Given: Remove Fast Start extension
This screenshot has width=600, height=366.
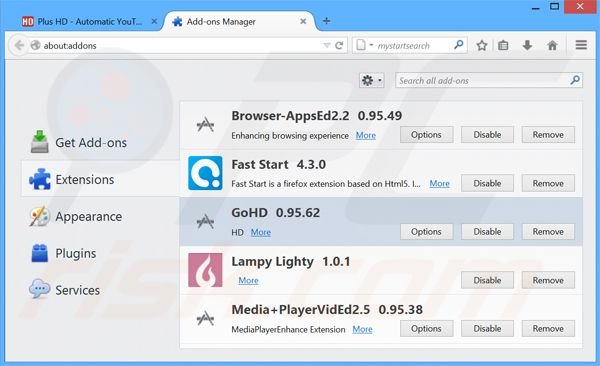Looking at the screenshot, I should 548,183.
